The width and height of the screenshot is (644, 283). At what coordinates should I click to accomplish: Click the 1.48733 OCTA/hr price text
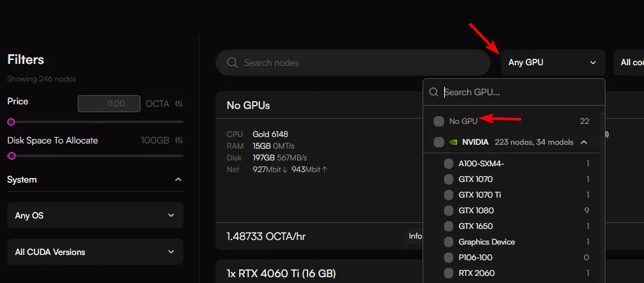(x=266, y=237)
